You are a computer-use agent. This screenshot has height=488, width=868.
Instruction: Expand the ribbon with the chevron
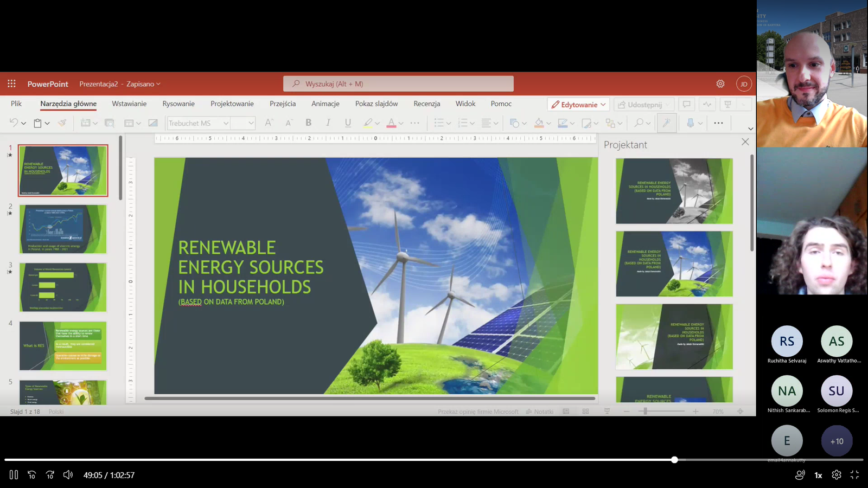[751, 129]
